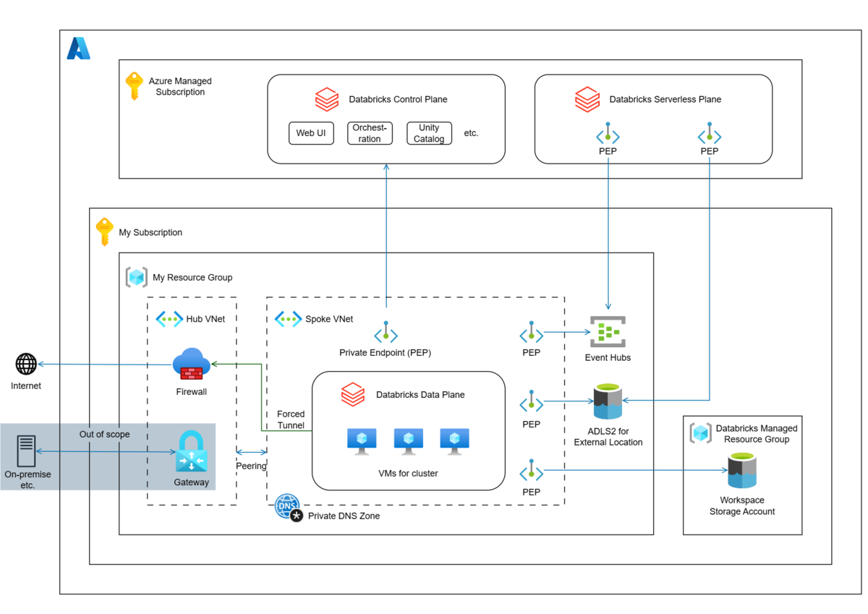Select the Databricks Serverless Plane icon
868x614 pixels.
tap(587, 99)
